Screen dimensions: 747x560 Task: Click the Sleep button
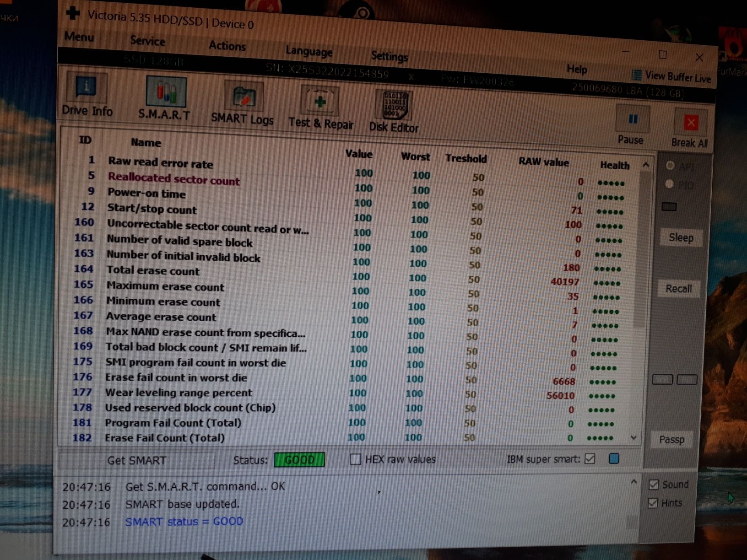[681, 238]
